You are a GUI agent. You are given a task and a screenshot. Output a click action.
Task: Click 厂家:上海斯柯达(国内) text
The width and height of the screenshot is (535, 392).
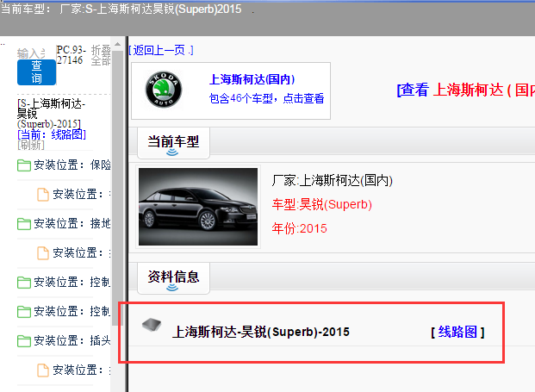pos(333,180)
